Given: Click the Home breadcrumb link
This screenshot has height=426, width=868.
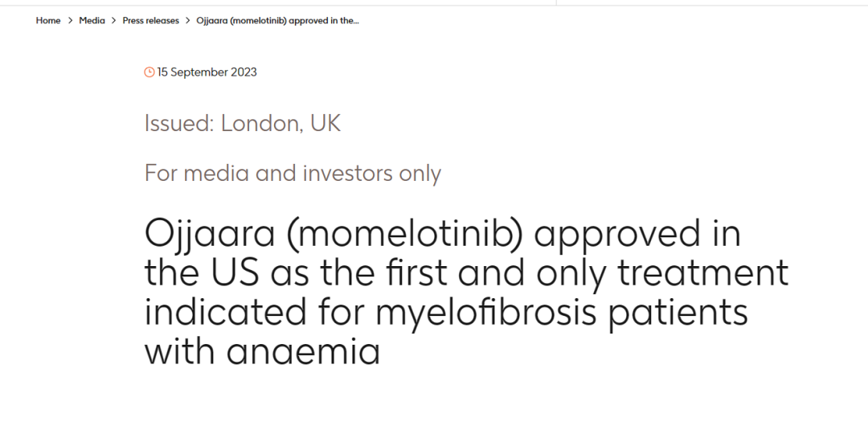Looking at the screenshot, I should coord(48,21).
